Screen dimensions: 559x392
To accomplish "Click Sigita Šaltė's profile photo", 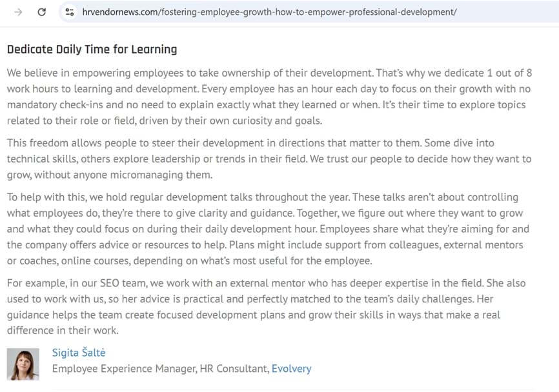I will pyautogui.click(x=23, y=364).
